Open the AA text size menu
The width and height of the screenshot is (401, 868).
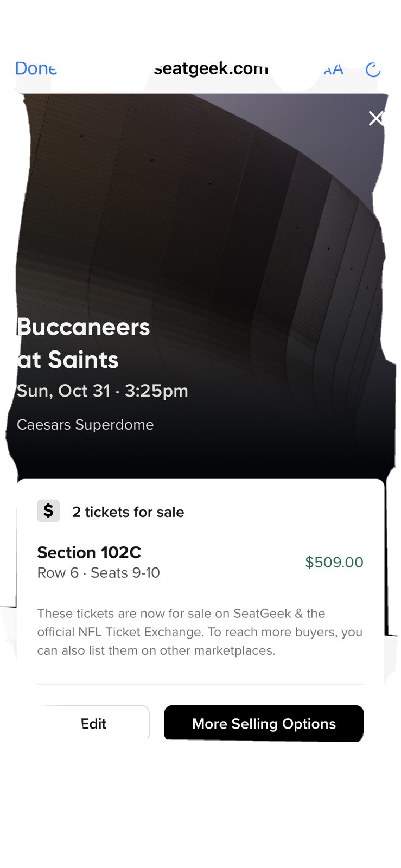(333, 69)
